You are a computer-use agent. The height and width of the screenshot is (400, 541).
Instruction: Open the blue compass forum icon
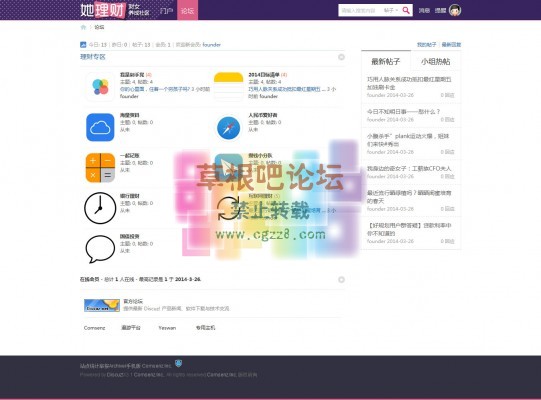pos(228,127)
